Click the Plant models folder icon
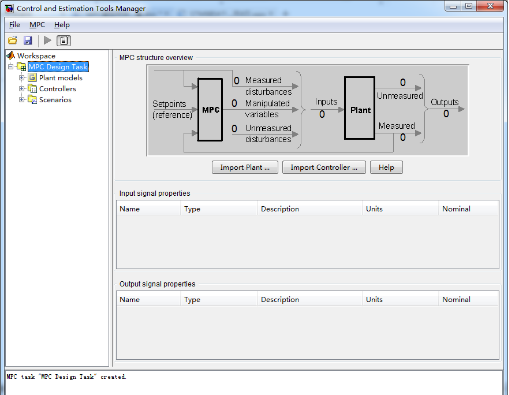509x395 pixels. [x=32, y=78]
